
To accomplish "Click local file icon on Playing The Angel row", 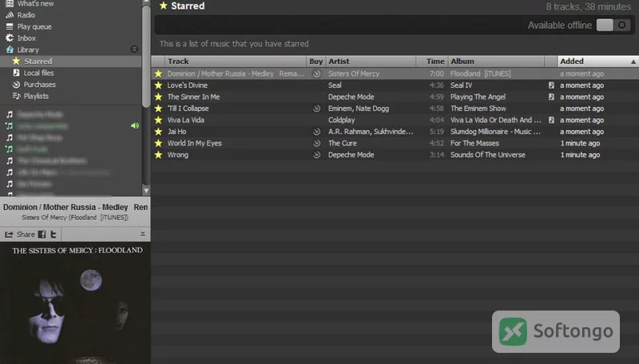I will tap(551, 97).
